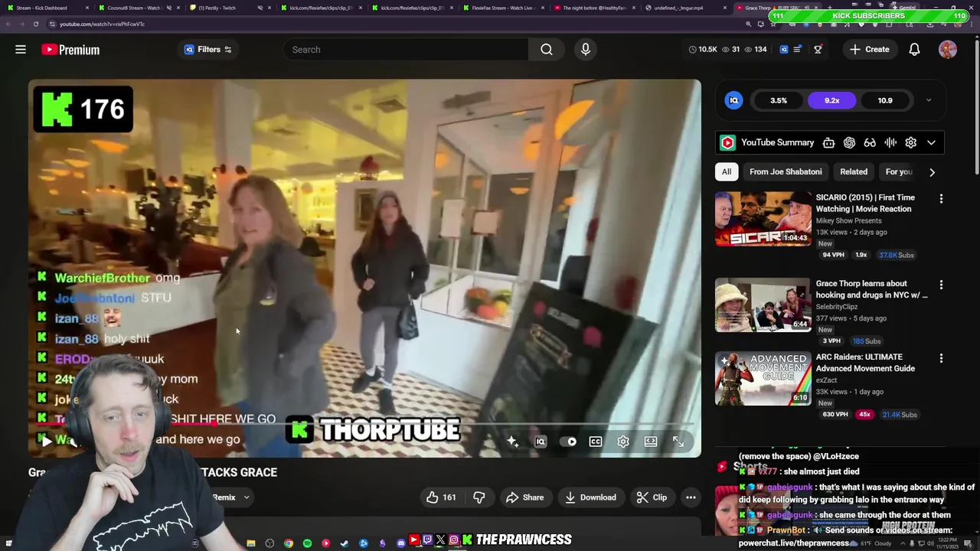Download the video
The height and width of the screenshot is (551, 980).
point(590,497)
